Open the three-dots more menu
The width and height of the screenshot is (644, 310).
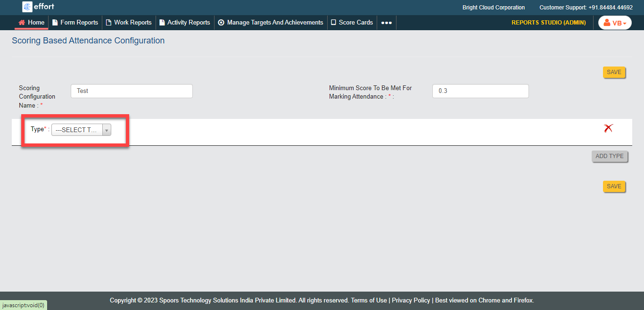click(x=386, y=23)
